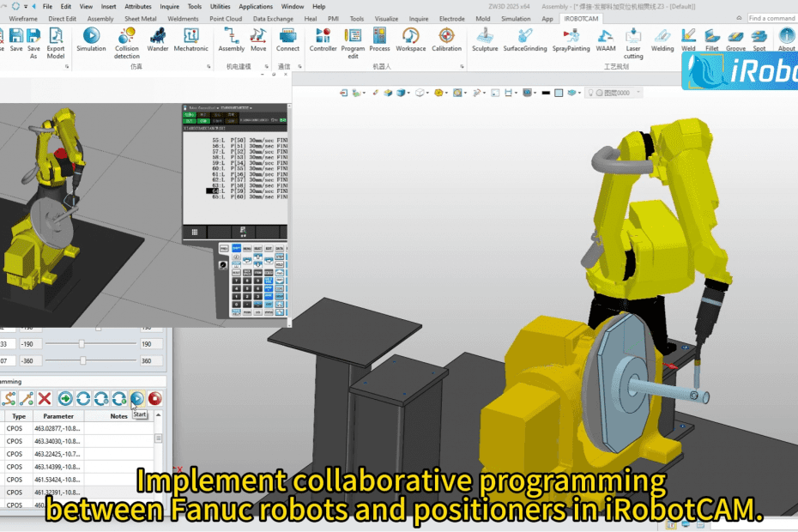Screen dimensions: 798x532
Task: Select program line 64 with P[59] in teach pendant
Action: pyautogui.click(x=247, y=190)
